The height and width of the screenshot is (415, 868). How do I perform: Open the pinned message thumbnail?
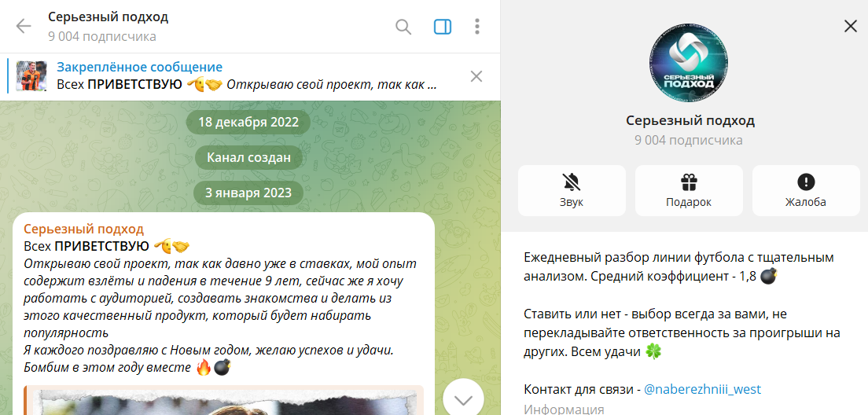[x=31, y=76]
